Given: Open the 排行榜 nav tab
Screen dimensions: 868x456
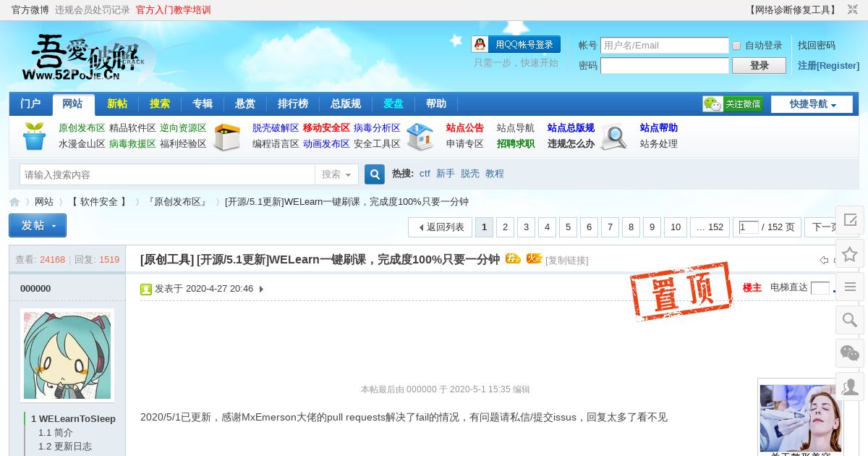Looking at the screenshot, I should [293, 104].
